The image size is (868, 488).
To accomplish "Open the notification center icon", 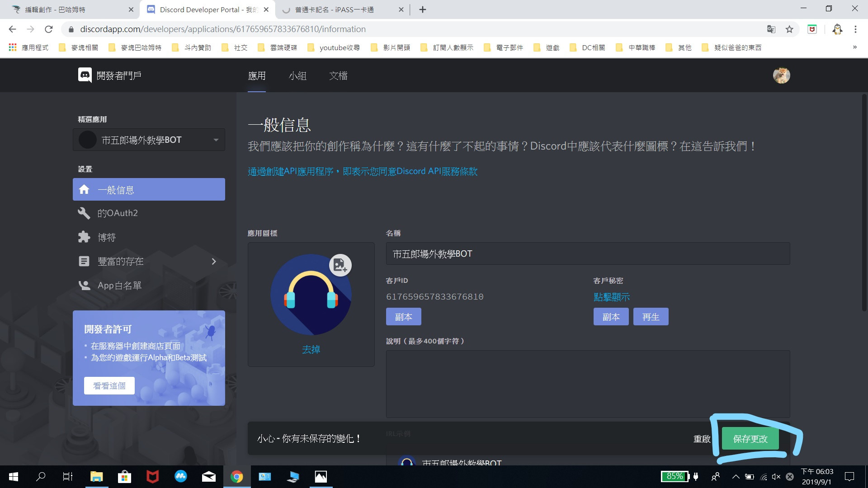I will coord(849,477).
